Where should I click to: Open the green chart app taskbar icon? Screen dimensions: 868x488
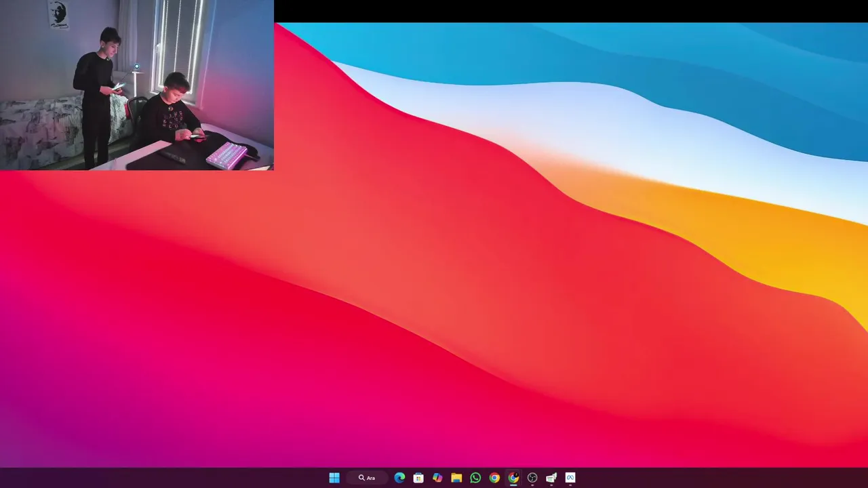coord(551,478)
